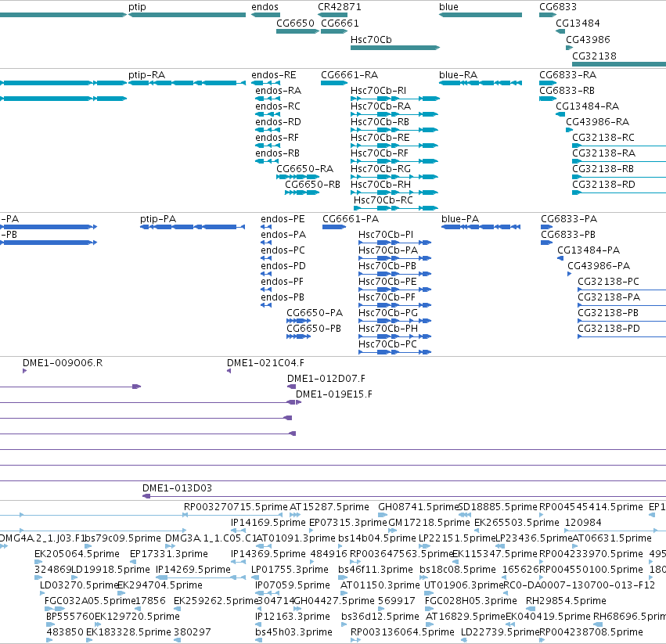Screen dimensions: 666x644
Task: Select the CG6650 gene bar
Action: pos(297,31)
